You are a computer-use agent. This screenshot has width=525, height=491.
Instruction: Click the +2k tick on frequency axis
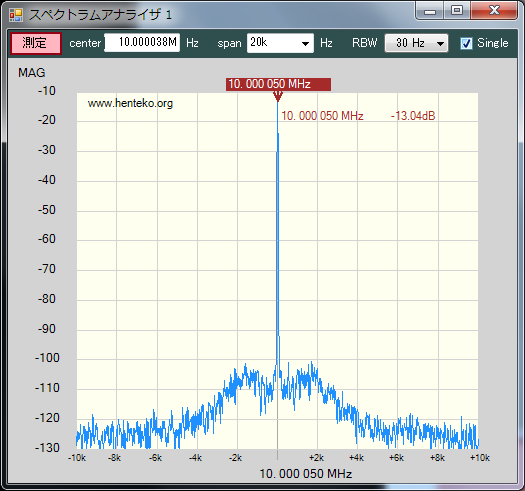(316, 458)
